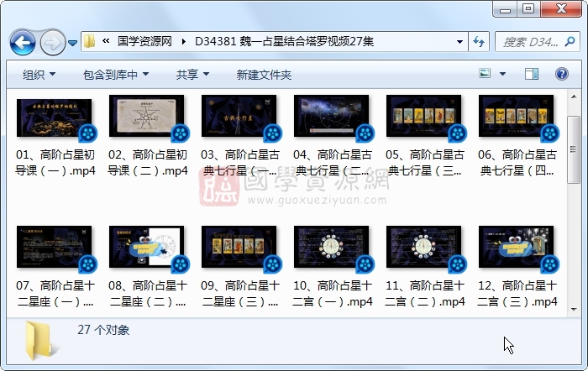Viewport: 588px width, 371px height.
Task: Click the double chevron in address bar
Action: 106,41
